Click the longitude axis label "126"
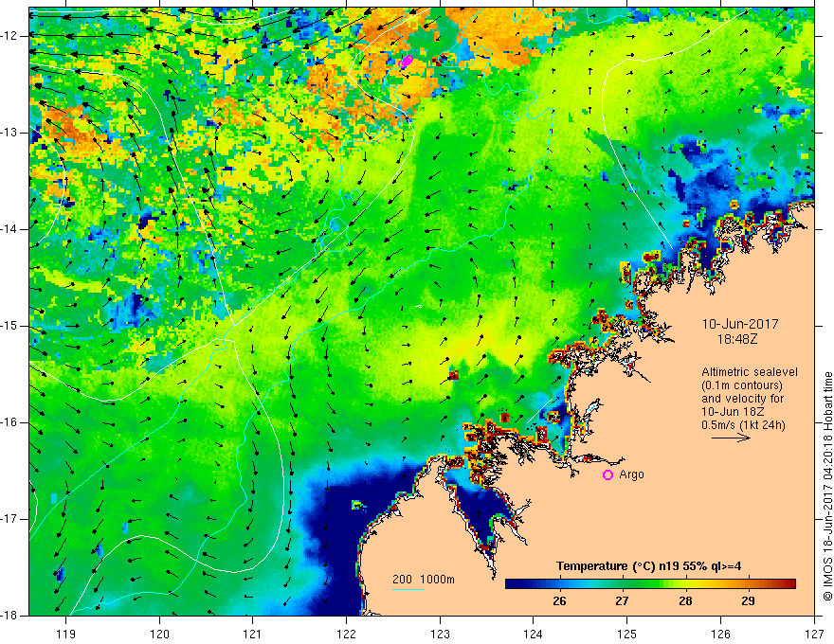 click(x=720, y=635)
